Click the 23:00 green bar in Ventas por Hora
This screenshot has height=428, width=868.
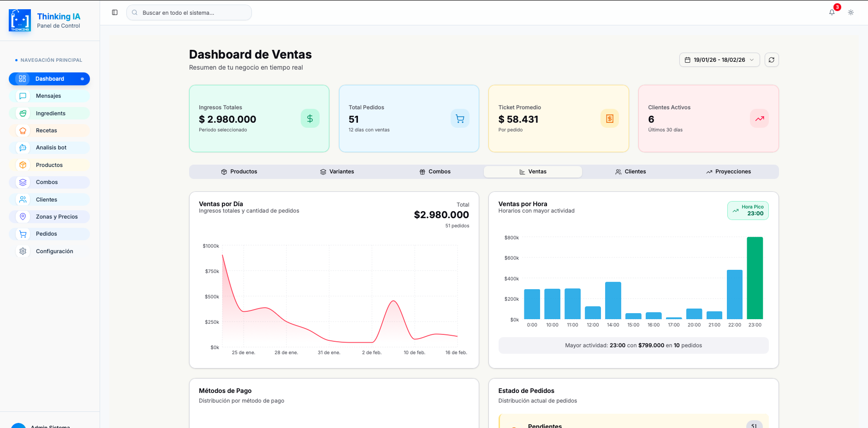click(755, 277)
